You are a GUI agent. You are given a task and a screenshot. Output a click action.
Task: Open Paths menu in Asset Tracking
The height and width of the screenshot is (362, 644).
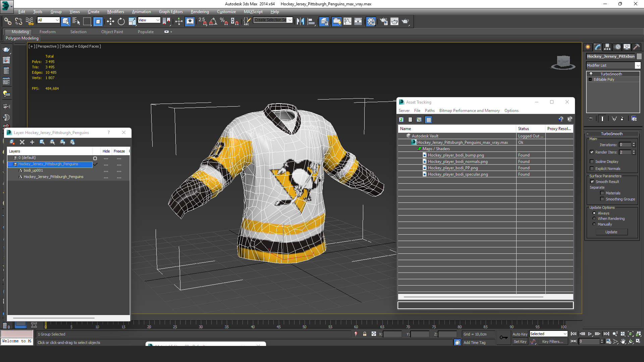point(429,111)
